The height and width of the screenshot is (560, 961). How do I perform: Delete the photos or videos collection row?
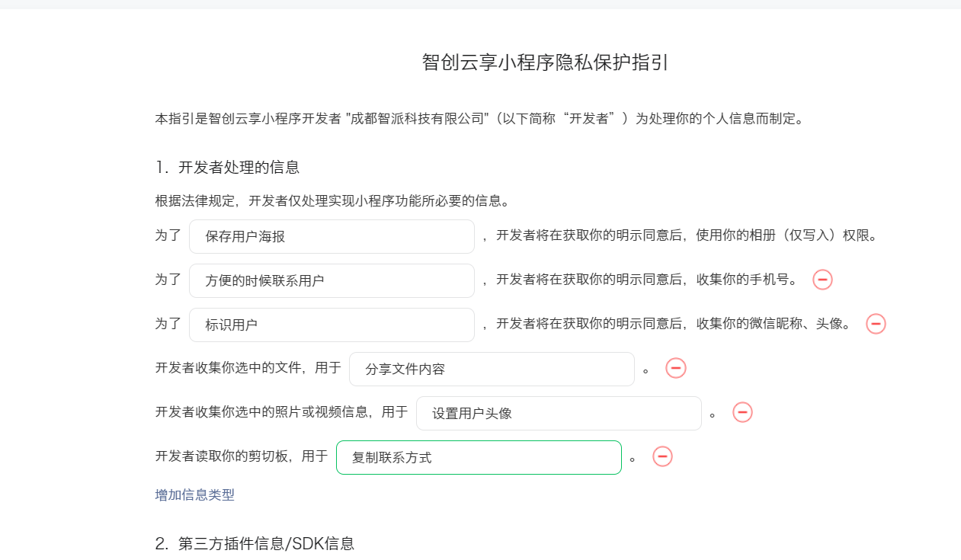743,412
